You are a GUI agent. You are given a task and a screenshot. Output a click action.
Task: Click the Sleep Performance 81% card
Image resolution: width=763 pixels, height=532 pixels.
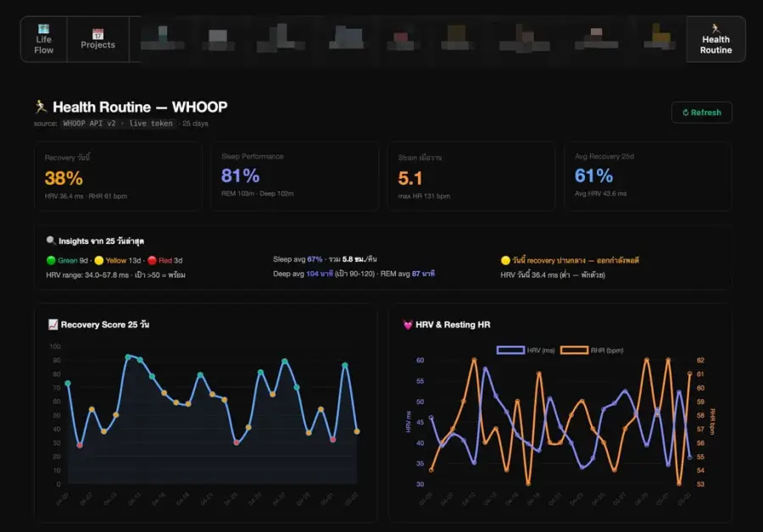point(295,176)
